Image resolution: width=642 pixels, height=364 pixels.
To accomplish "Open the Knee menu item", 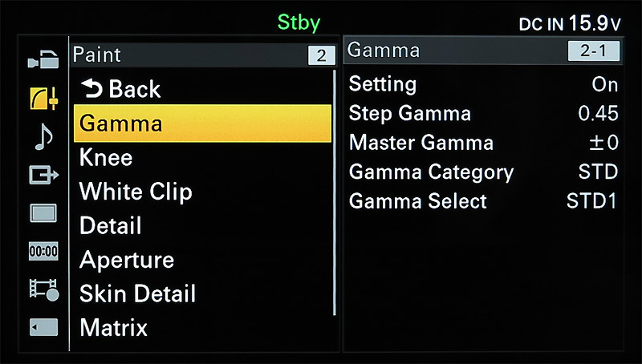I will (x=106, y=157).
